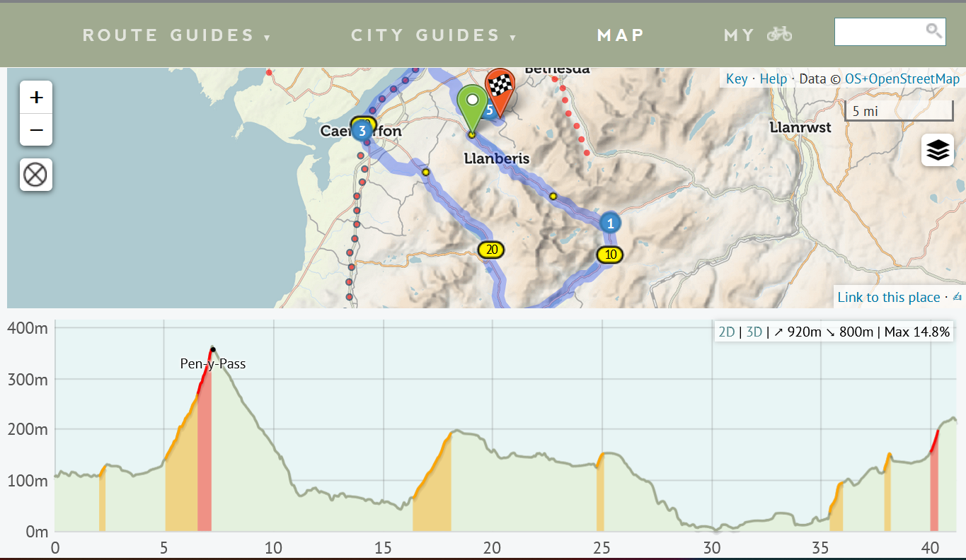This screenshot has width=966, height=560.
Task: Open the My bike menu
Action: click(x=758, y=35)
